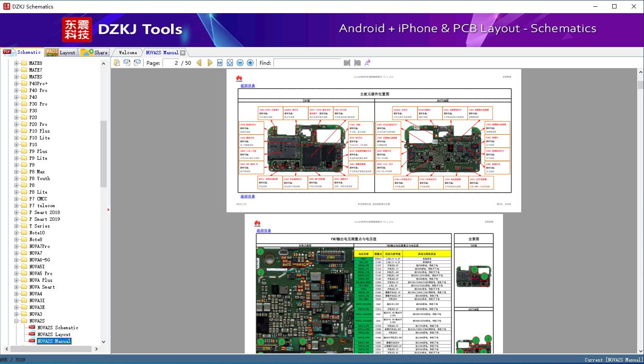Select the P7 telecom folder label

click(42, 206)
